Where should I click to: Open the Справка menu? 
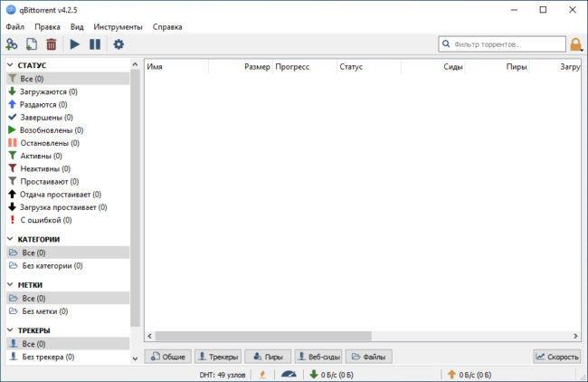(x=167, y=27)
